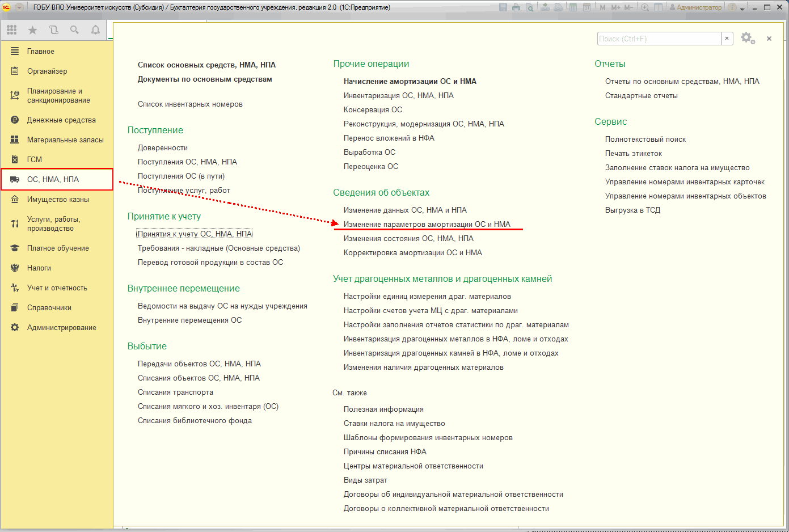Open the sections grid menu icon
Viewport: 789px width, 532px height.
click(x=12, y=30)
